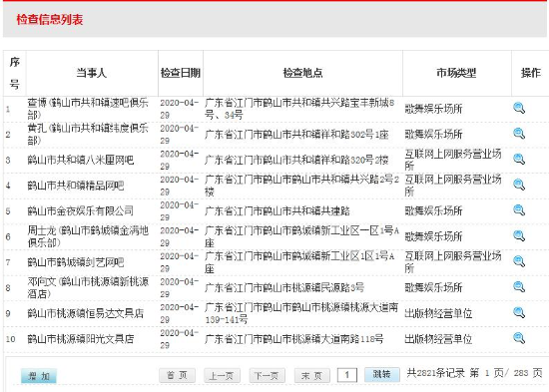Click the 当事人 column header
This screenshot has width=549, height=392.
click(x=92, y=73)
